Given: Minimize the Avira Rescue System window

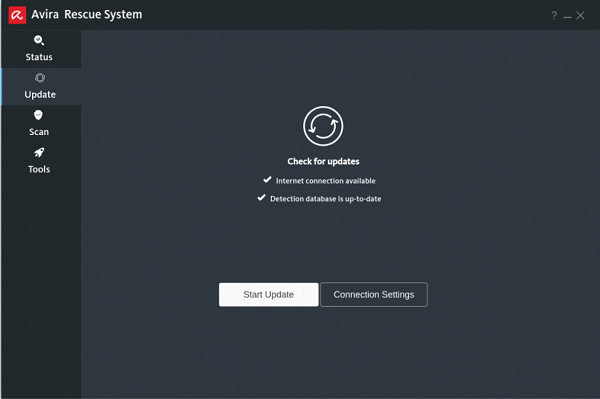Looking at the screenshot, I should [x=567, y=17].
